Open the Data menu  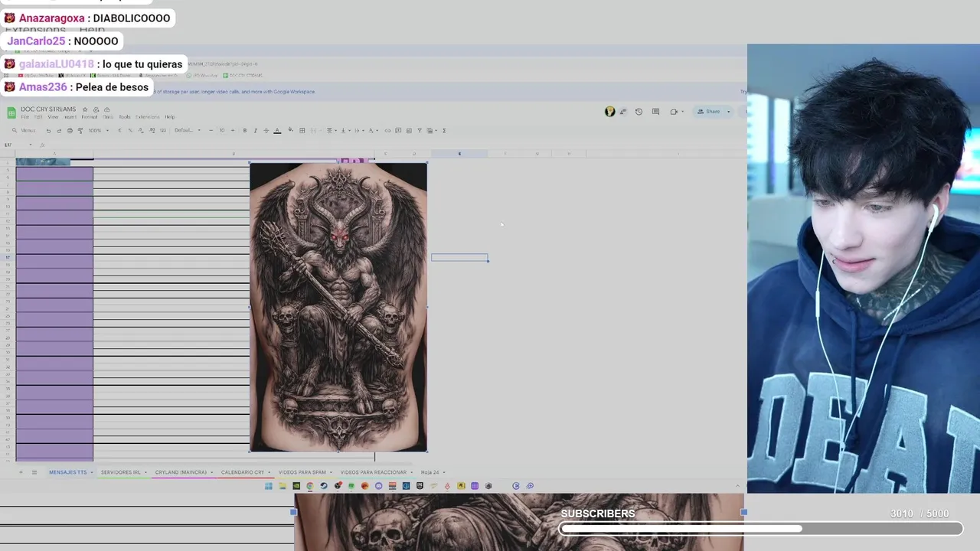108,117
